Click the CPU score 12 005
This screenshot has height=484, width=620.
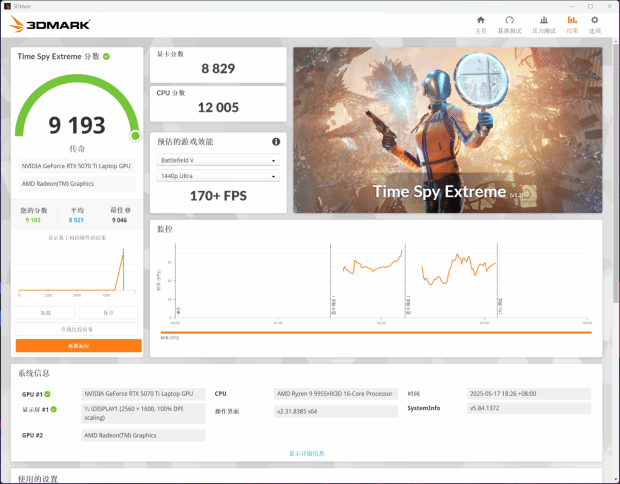[218, 108]
